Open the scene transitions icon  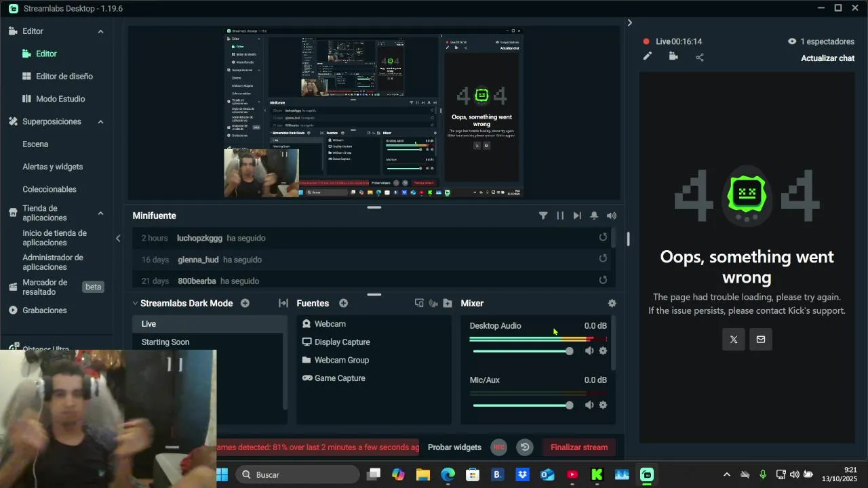[x=283, y=303]
